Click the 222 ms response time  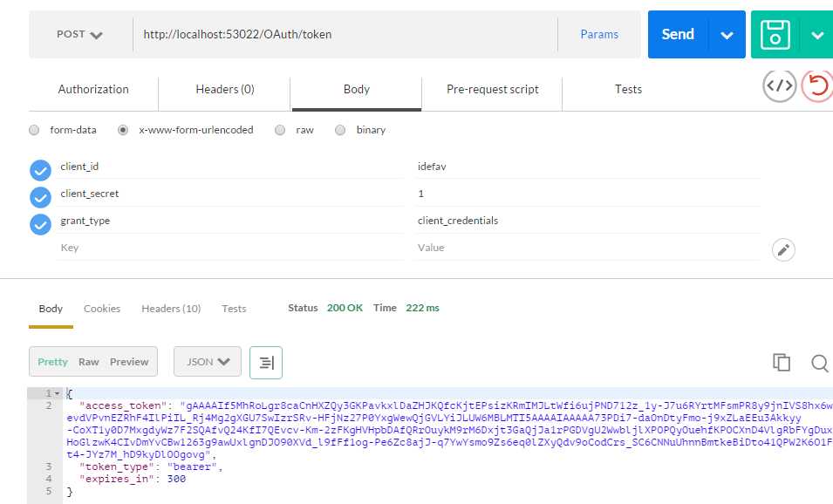point(422,308)
